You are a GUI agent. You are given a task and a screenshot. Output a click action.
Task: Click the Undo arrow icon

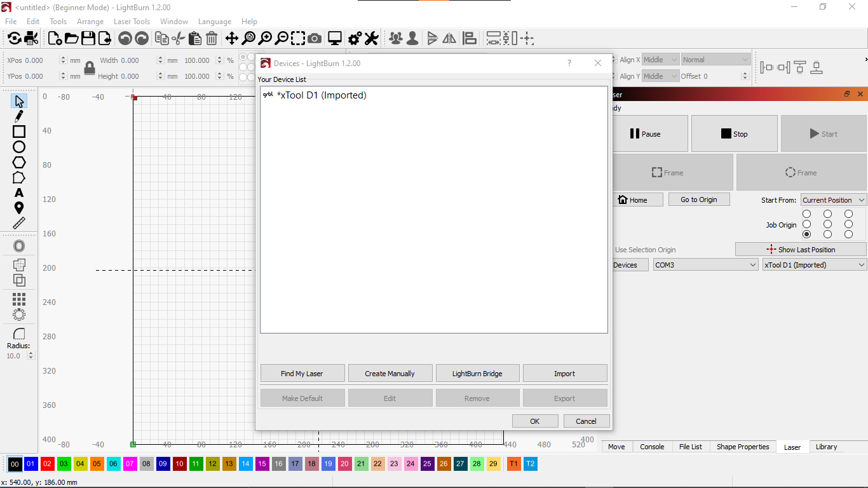tap(125, 38)
